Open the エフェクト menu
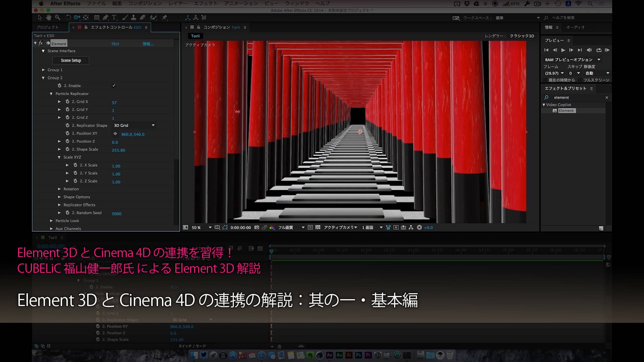The width and height of the screenshot is (644, 362). (x=206, y=3)
